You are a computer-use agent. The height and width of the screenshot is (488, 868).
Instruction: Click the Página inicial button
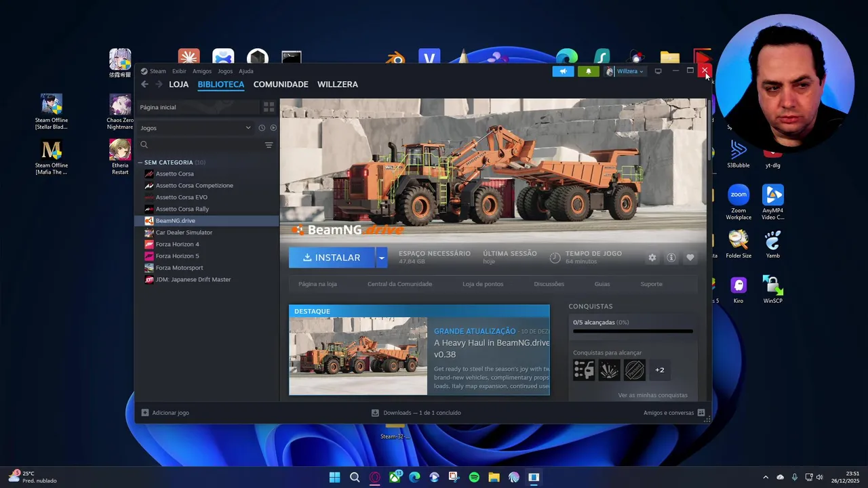[x=198, y=107]
